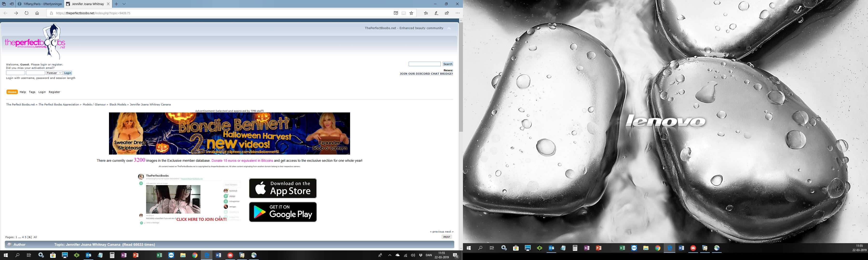Switch to the Tiffany/Paris tab
The width and height of the screenshot is (868, 260).
click(40, 4)
